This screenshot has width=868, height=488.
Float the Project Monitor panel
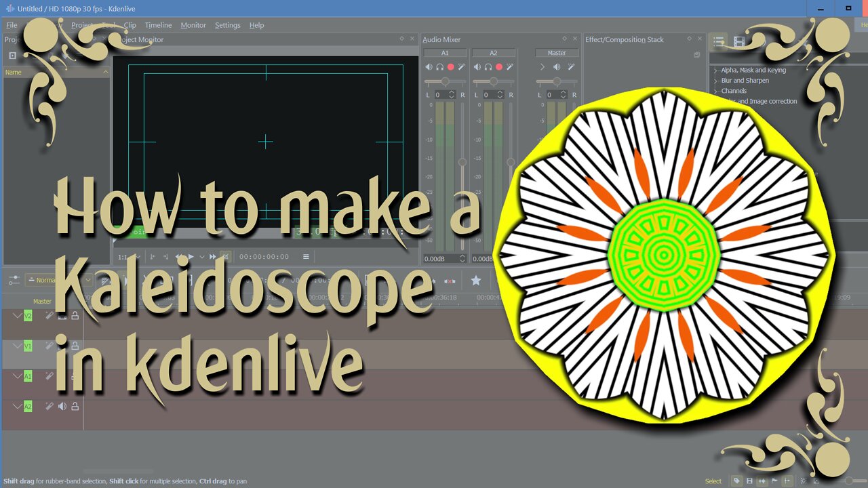pyautogui.click(x=401, y=39)
